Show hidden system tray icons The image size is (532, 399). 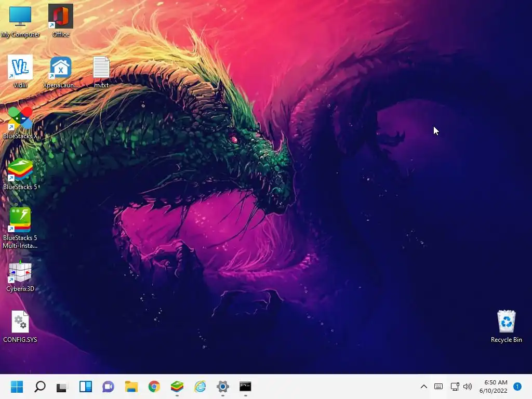coord(424,387)
